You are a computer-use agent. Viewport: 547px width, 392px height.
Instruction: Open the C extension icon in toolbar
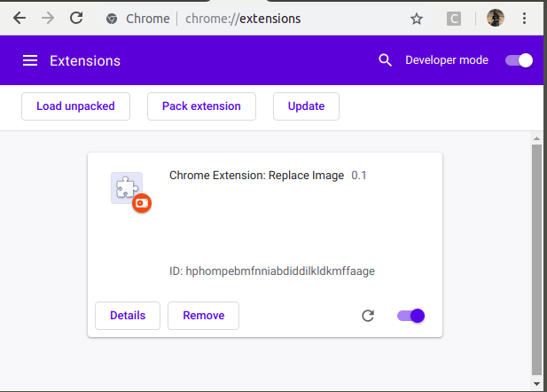tap(454, 19)
